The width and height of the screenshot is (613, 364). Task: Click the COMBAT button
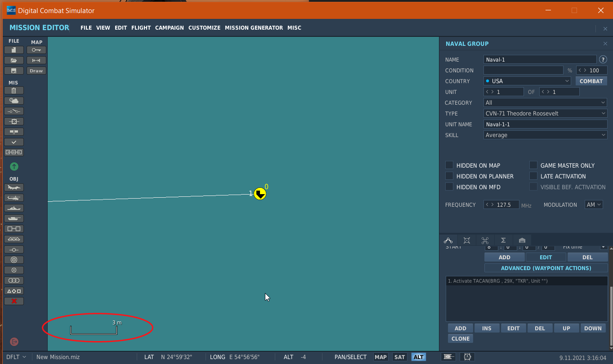[591, 81]
